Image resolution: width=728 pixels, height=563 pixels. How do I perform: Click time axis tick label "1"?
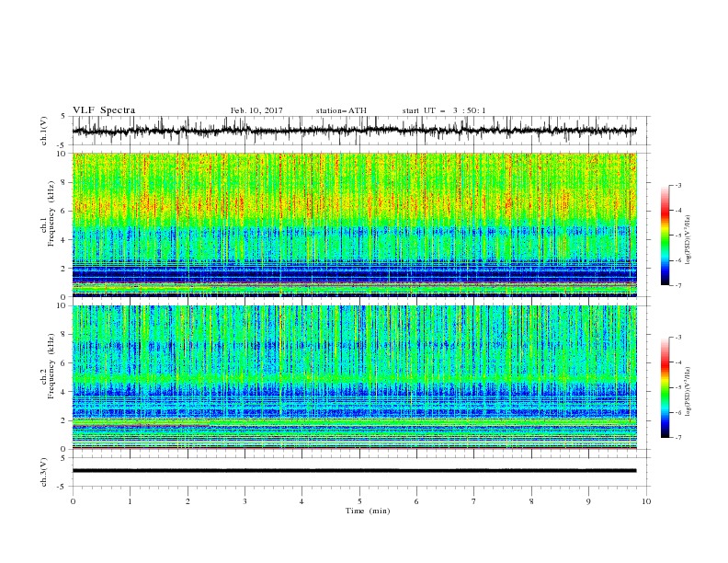pyautogui.click(x=130, y=501)
